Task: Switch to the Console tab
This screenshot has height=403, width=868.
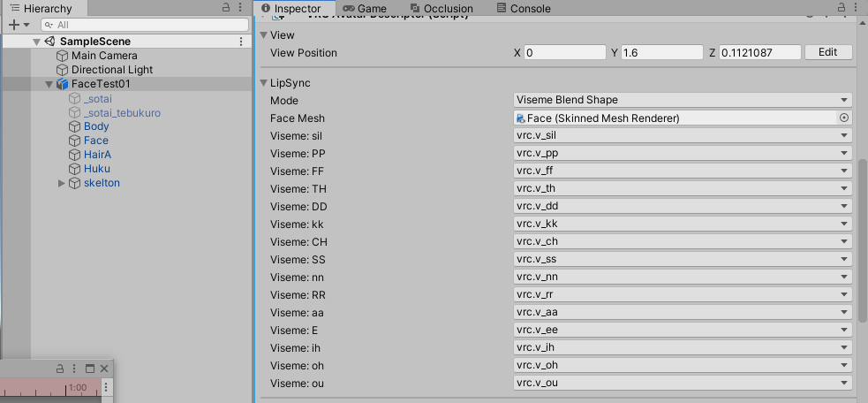Action: 524,8
